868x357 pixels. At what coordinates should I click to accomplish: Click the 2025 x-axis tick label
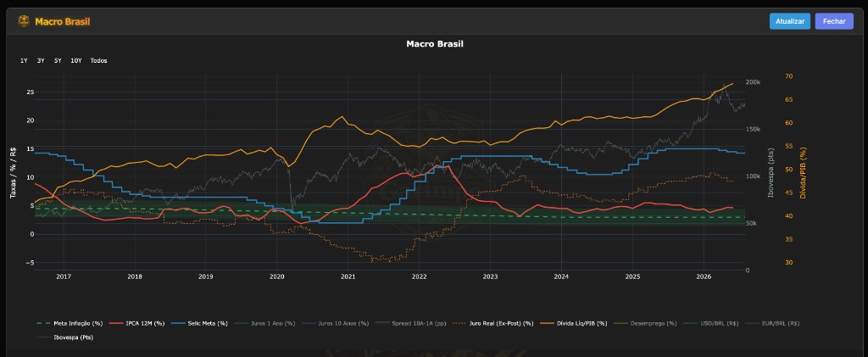(632, 276)
